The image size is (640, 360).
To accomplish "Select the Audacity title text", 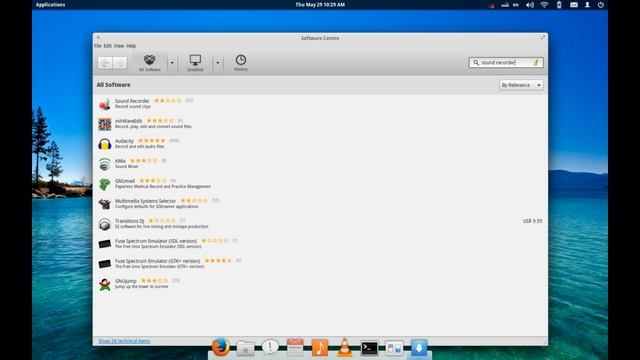I will 124,141.
